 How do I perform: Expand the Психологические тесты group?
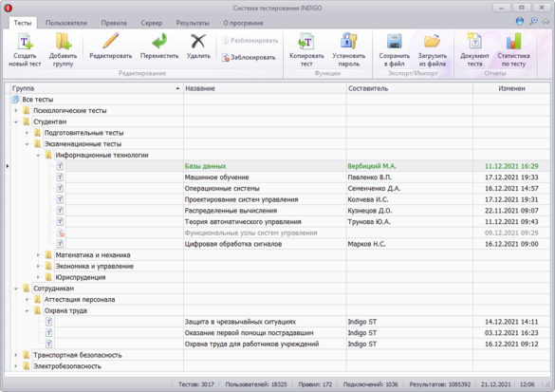click(x=15, y=111)
